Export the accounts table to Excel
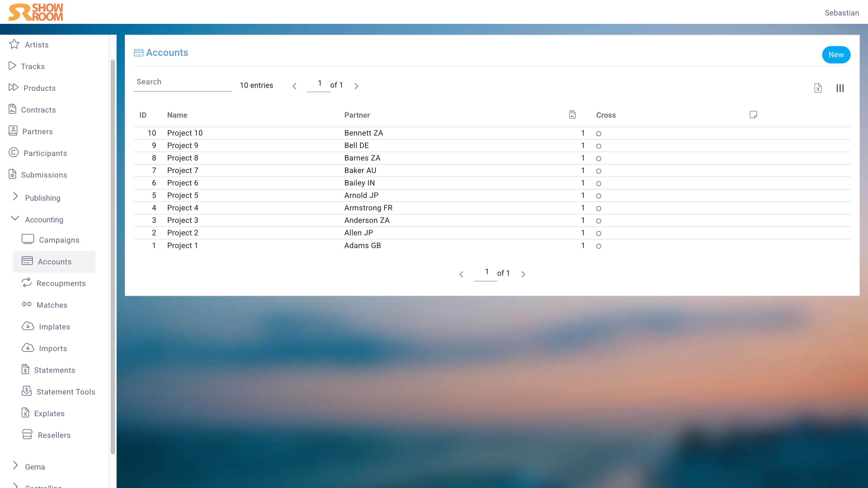The width and height of the screenshot is (868, 488). pos(818,88)
